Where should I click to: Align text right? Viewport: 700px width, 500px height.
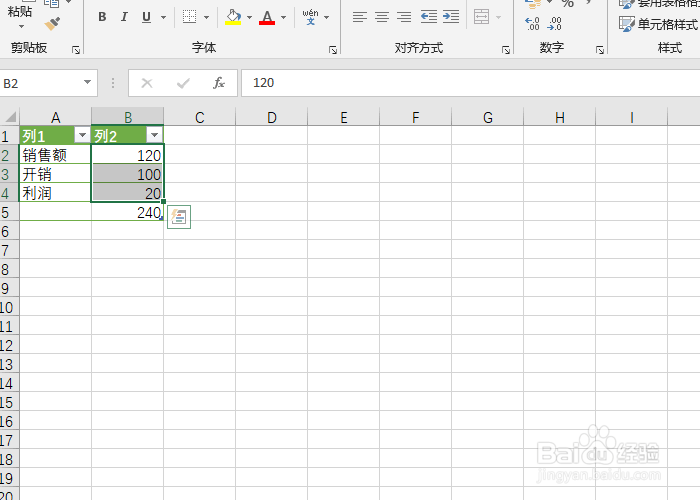pos(404,17)
